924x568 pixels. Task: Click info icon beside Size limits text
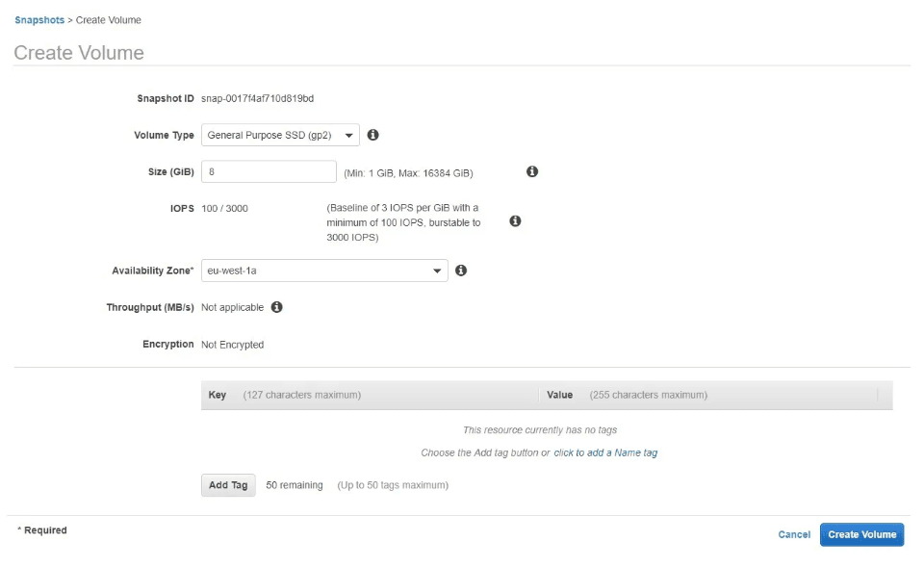tap(532, 171)
